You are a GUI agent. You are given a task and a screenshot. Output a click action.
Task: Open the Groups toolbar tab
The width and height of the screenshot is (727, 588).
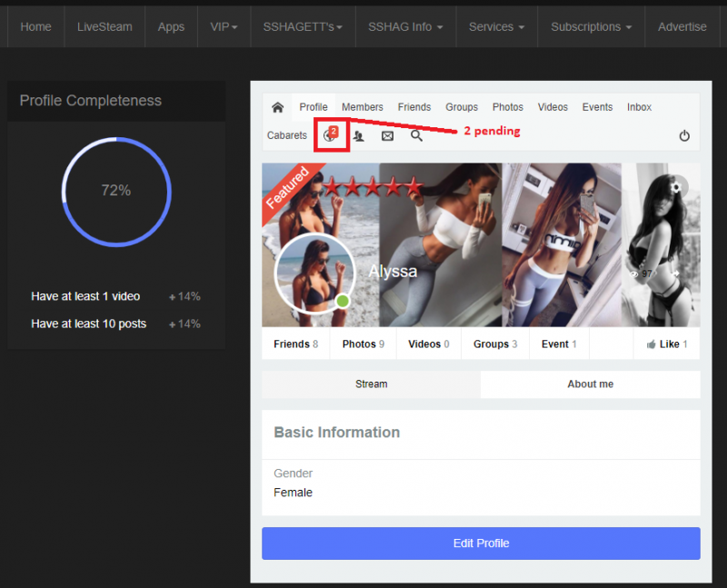(462, 107)
